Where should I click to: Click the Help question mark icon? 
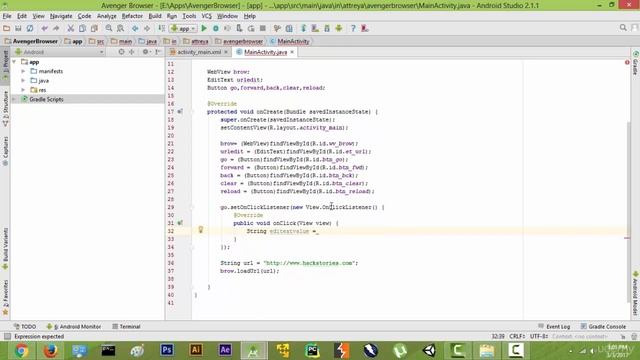pyautogui.click(x=353, y=28)
